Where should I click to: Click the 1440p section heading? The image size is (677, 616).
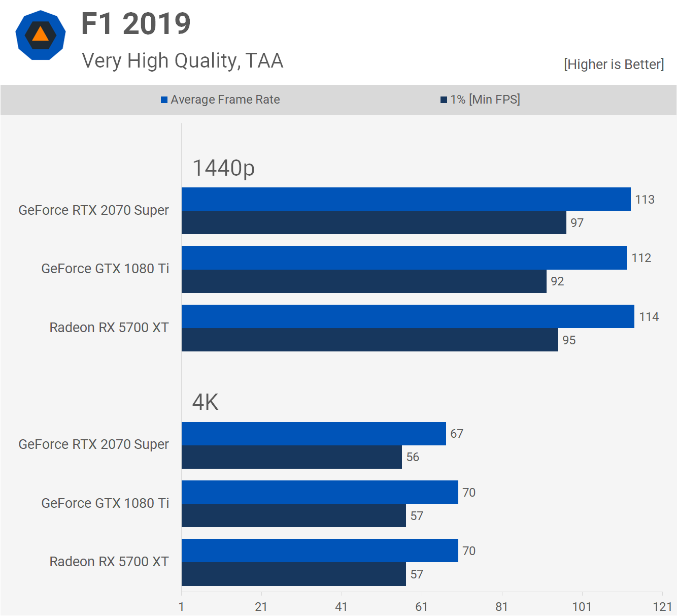click(223, 168)
